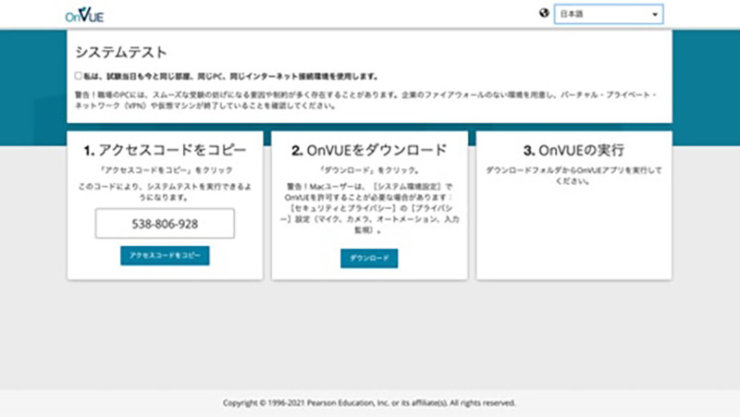Click the heading 2. OnVUEをダウンロード
740x417 pixels.
click(369, 150)
